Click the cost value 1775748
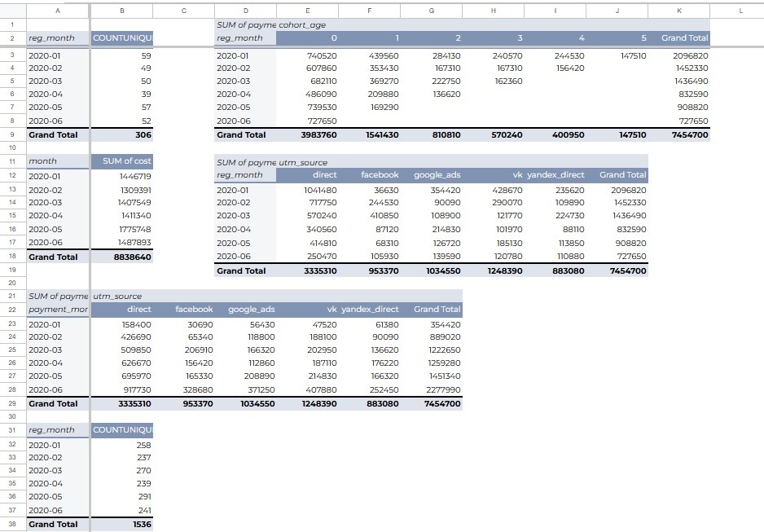Viewport: 764px width, 532px height. click(x=122, y=229)
